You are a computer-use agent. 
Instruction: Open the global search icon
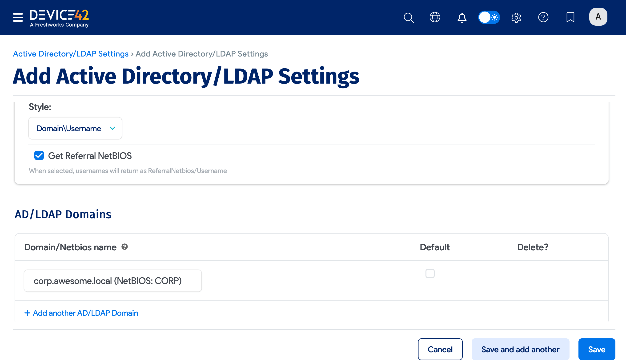[409, 17]
